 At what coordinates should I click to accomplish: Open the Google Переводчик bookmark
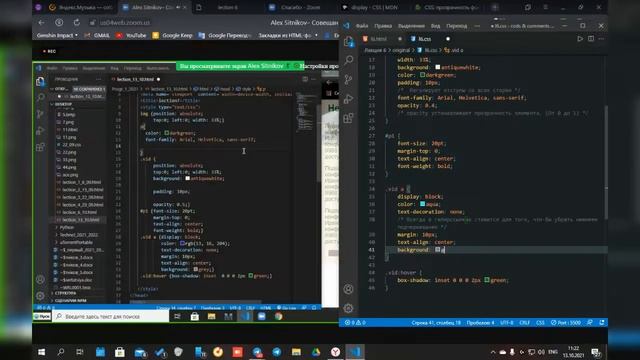pyautogui.click(x=225, y=36)
